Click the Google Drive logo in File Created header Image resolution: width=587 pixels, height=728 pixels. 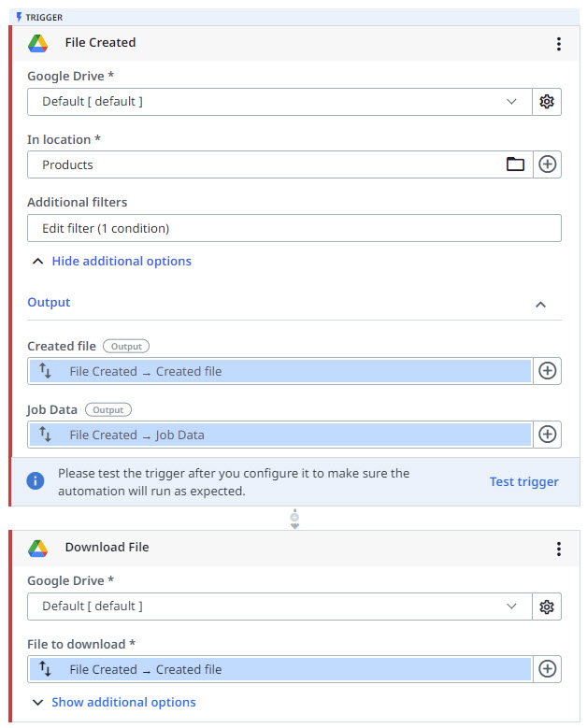pos(37,43)
